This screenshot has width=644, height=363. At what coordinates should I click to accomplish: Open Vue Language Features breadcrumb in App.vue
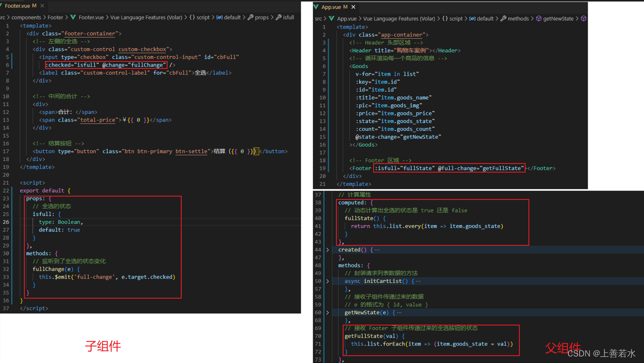click(x=399, y=18)
